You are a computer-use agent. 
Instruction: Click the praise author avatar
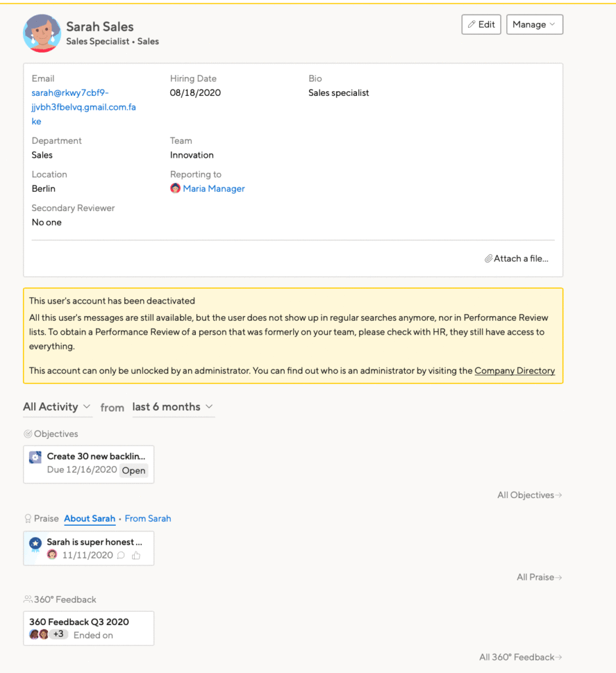point(52,555)
